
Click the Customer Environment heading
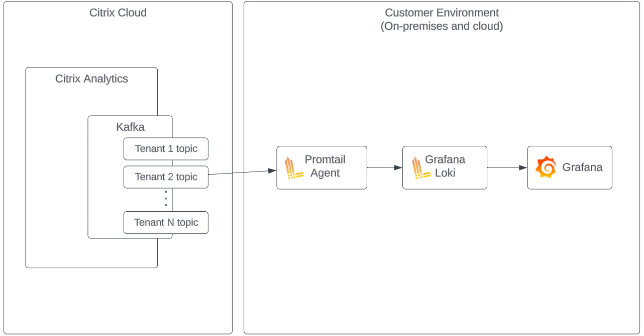[x=442, y=13]
